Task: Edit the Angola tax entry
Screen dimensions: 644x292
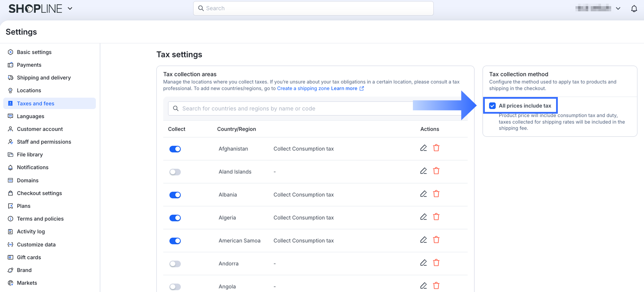Action: [x=423, y=286]
